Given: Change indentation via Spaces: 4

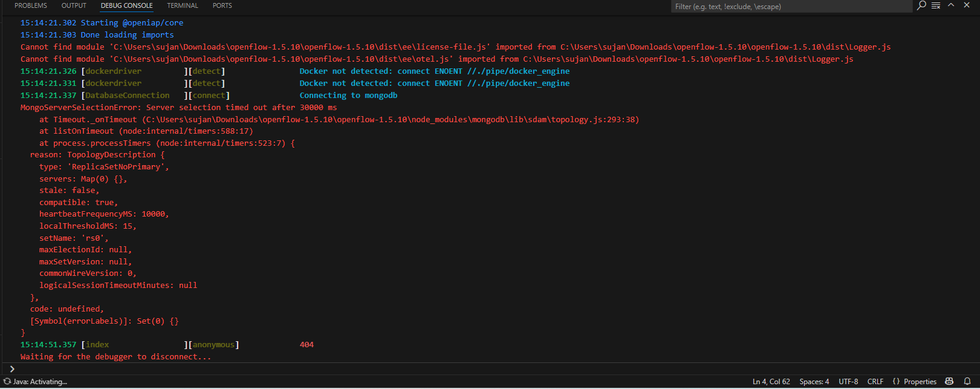Looking at the screenshot, I should pos(814,382).
